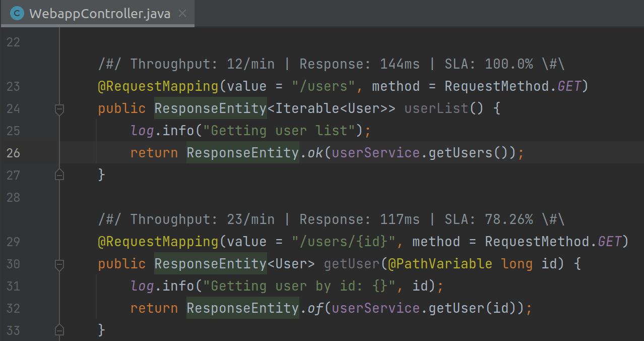Screen dimensions: 644x341
Task: Click line number 28
Action: tap(13, 197)
